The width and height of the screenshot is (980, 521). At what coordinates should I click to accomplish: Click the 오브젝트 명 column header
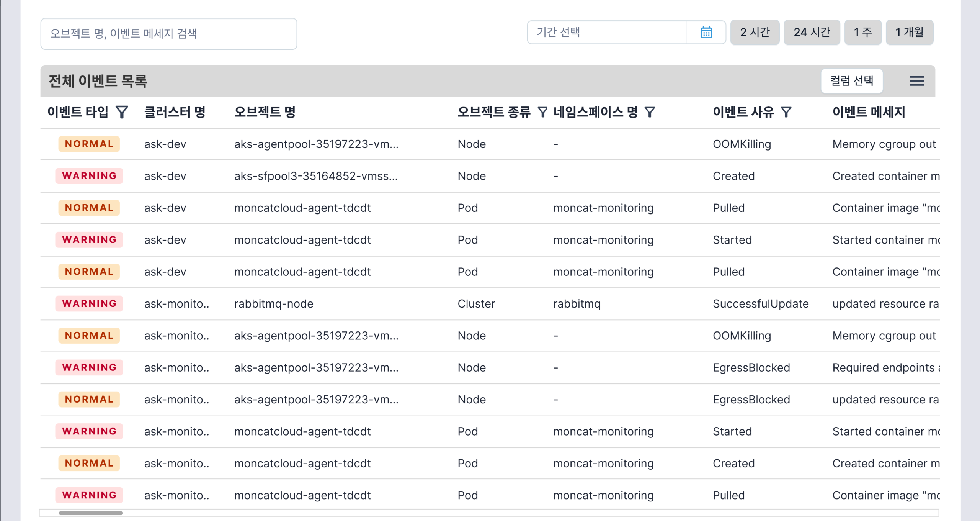(x=265, y=112)
